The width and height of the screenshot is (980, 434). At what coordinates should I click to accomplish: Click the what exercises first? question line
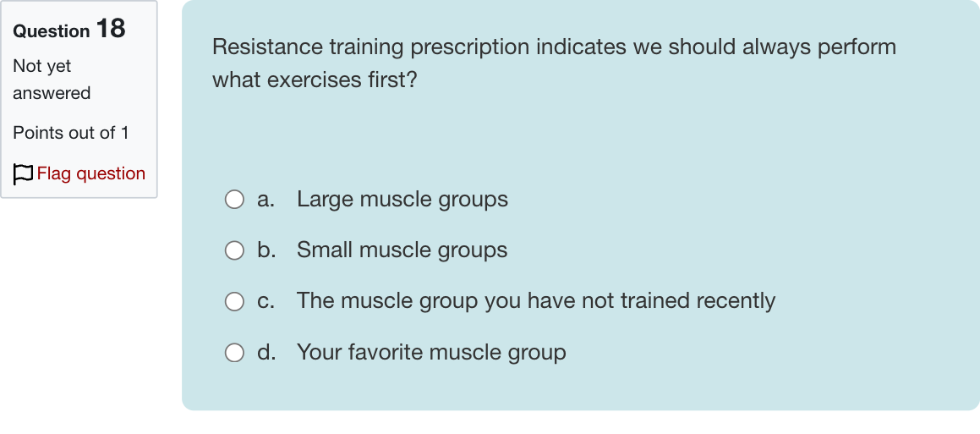click(x=315, y=80)
